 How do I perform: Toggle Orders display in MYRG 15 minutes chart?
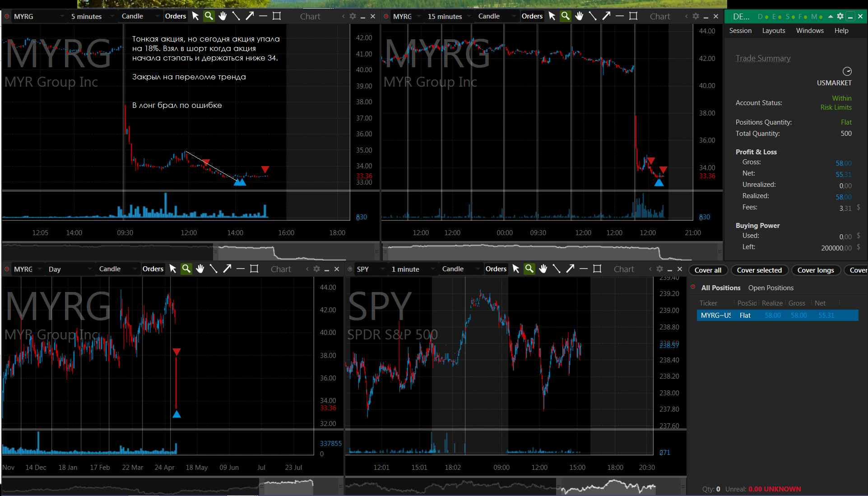(x=532, y=16)
